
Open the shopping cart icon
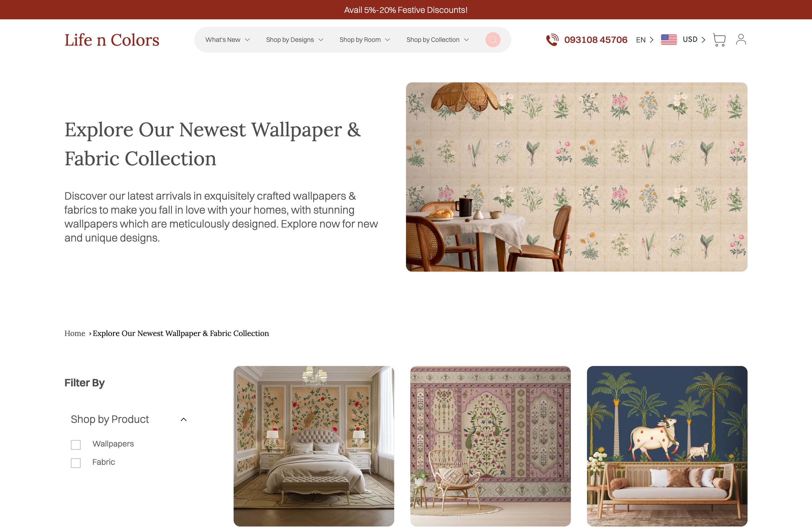(719, 40)
